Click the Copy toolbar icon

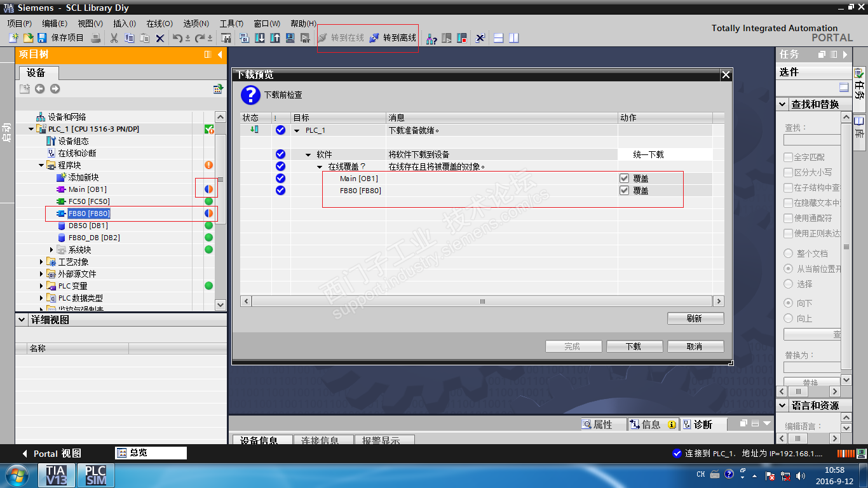pos(130,38)
